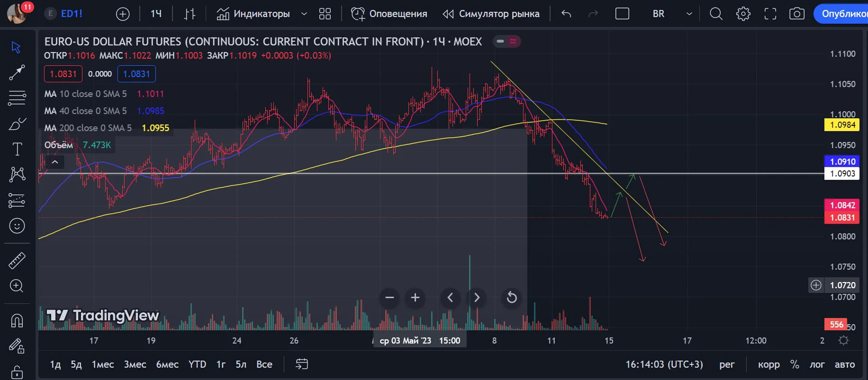Add a symbol to compare
868x380 pixels.
(x=123, y=14)
